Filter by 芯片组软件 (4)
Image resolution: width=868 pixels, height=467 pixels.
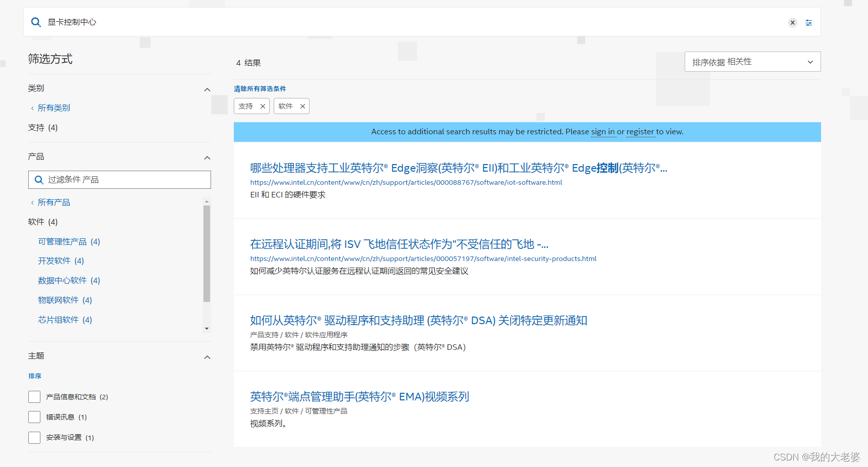click(65, 320)
